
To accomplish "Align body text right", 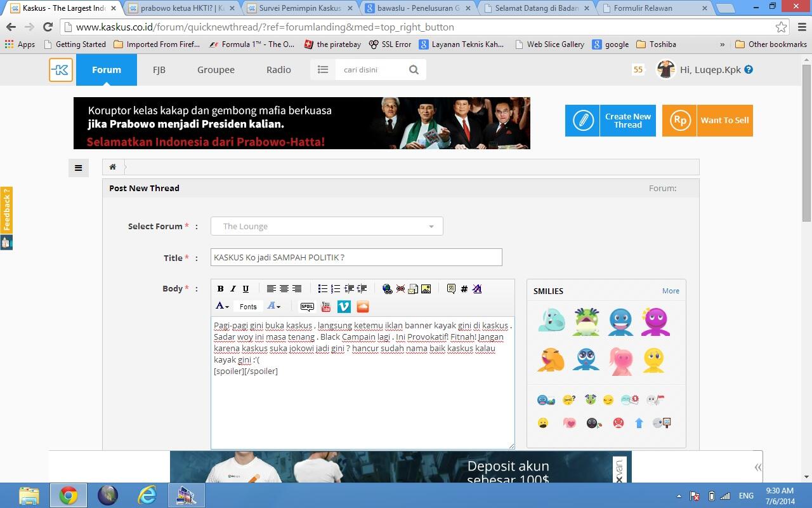I will pyautogui.click(x=296, y=289).
